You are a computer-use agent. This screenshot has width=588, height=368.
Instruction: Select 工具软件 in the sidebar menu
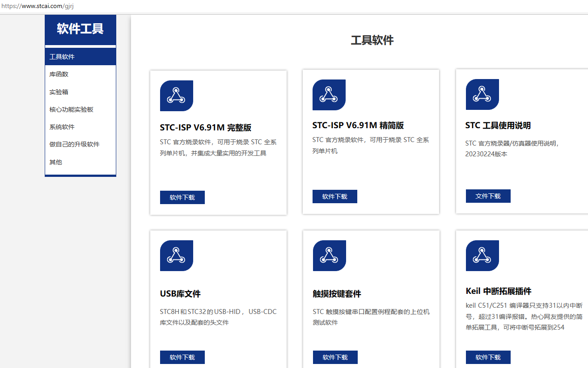pyautogui.click(x=80, y=57)
